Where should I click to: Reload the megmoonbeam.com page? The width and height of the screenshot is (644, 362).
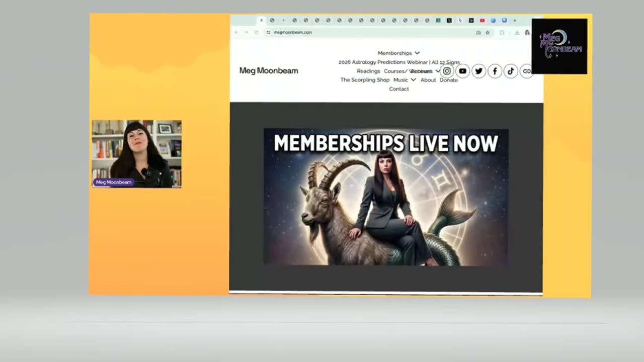point(256,32)
